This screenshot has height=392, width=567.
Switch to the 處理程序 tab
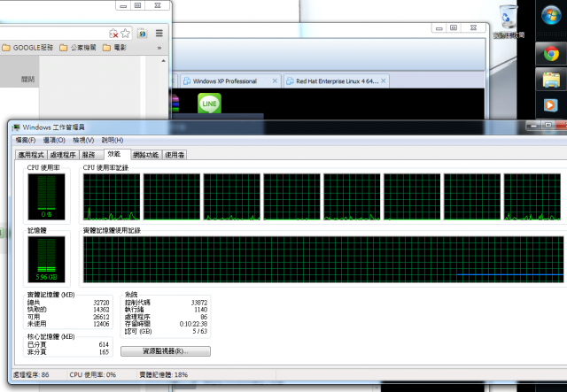click(x=63, y=155)
